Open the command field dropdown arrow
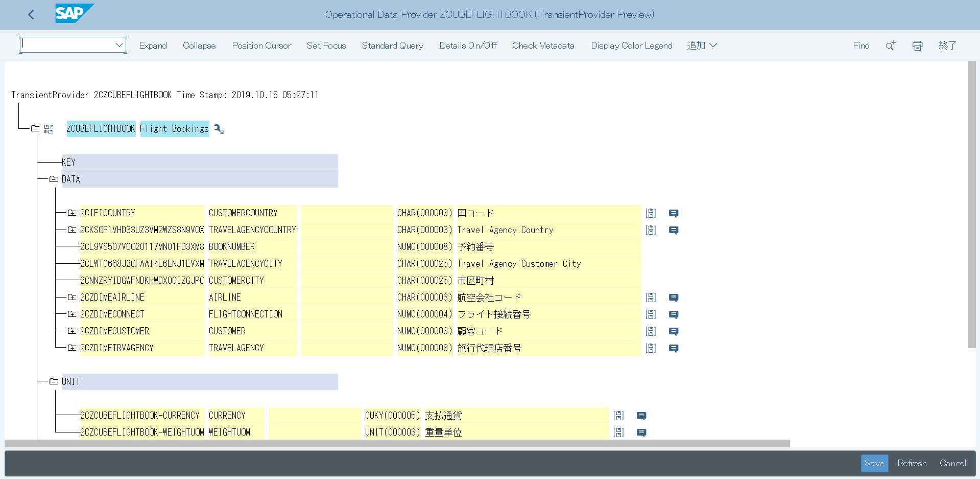Image resolution: width=980 pixels, height=479 pixels. [119, 45]
